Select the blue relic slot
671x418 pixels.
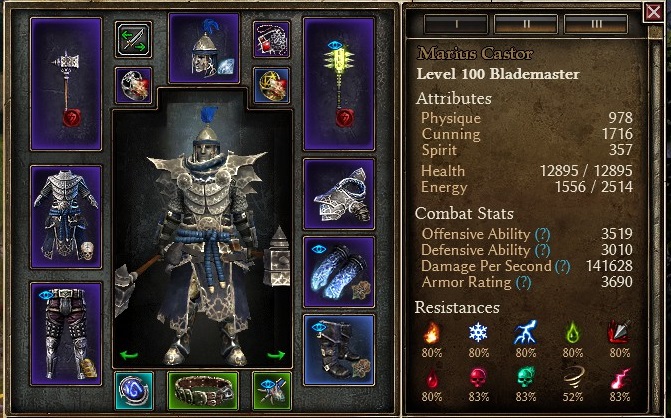pos(134,391)
